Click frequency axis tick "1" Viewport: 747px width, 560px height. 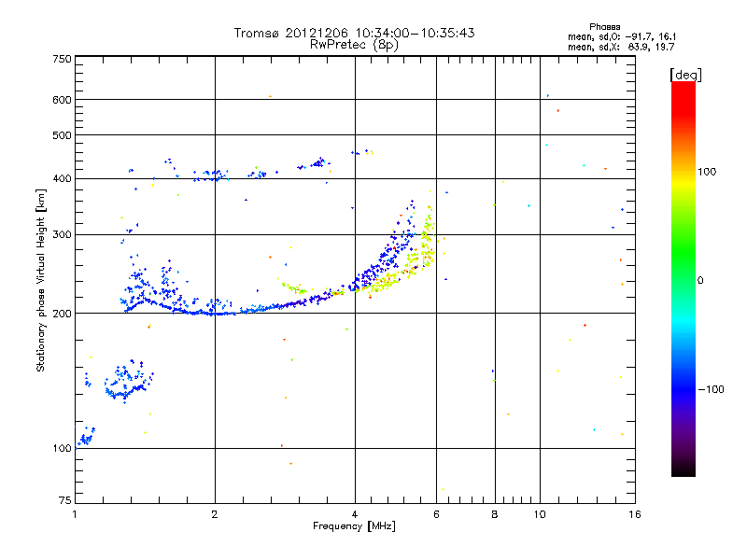pos(75,514)
